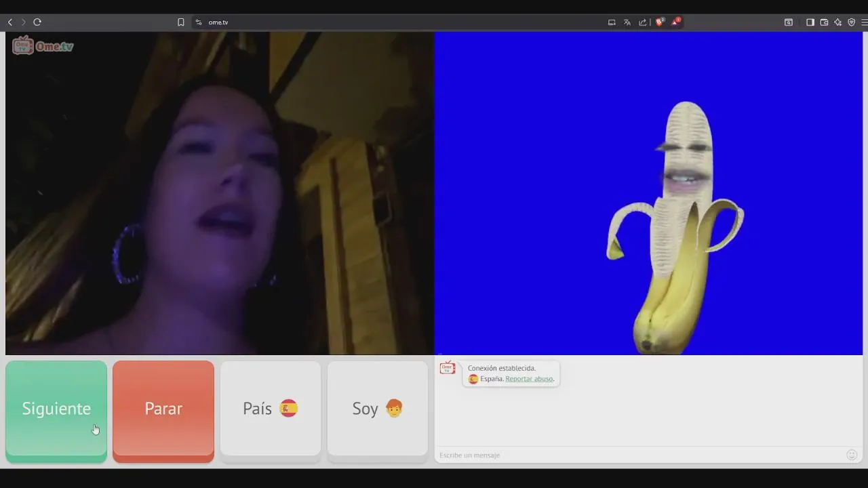Image resolution: width=868 pixels, height=488 pixels.
Task: Open the tab search icon
Action: 789,22
